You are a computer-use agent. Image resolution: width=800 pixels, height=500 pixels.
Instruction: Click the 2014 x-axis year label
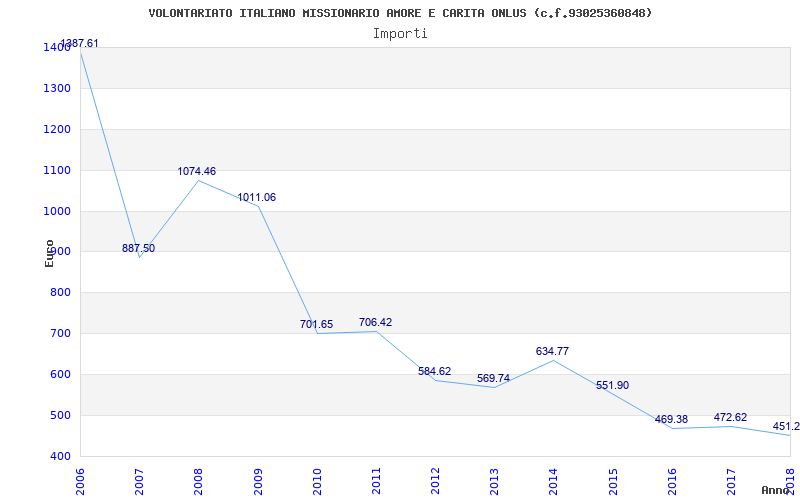(x=554, y=481)
